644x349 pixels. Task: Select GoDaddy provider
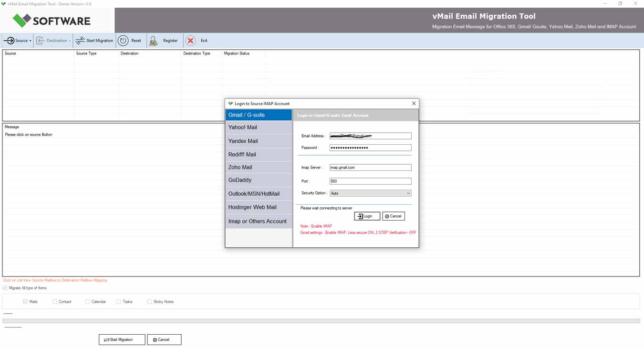(259, 180)
